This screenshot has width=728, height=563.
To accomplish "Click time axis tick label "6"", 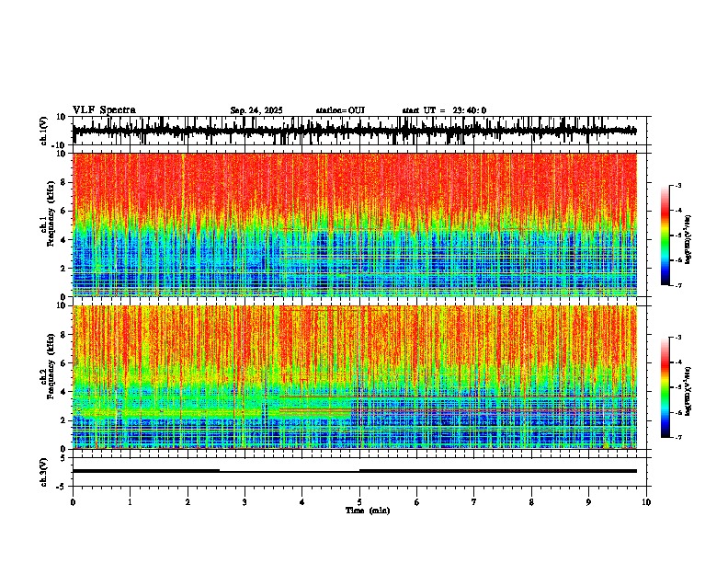I will 417,502.
